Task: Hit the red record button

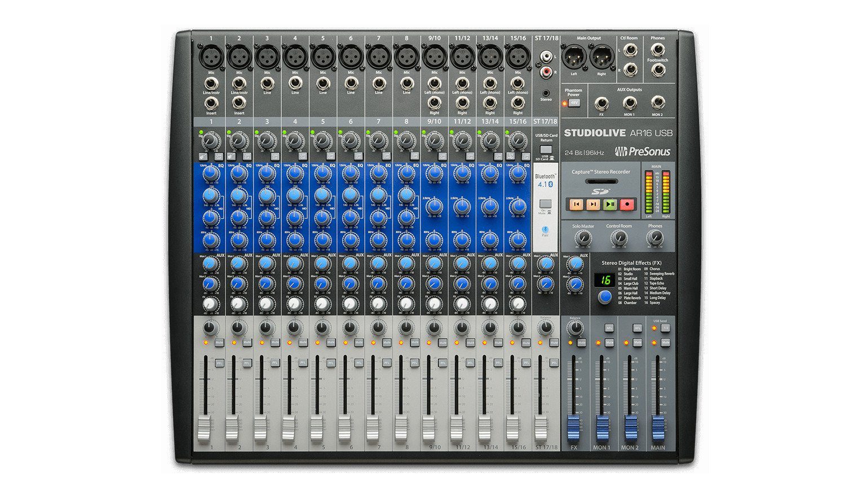Action: click(627, 205)
